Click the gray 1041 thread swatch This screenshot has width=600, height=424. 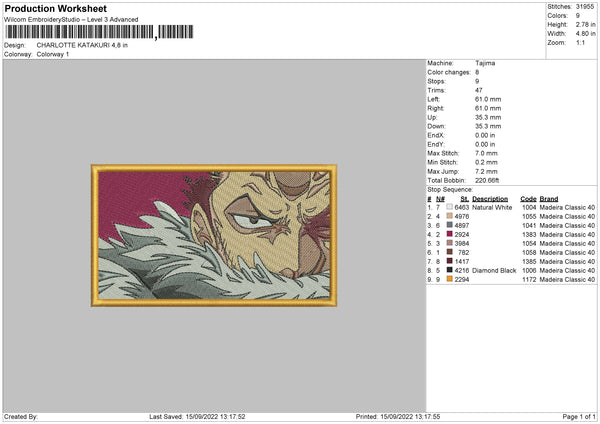[x=449, y=225]
